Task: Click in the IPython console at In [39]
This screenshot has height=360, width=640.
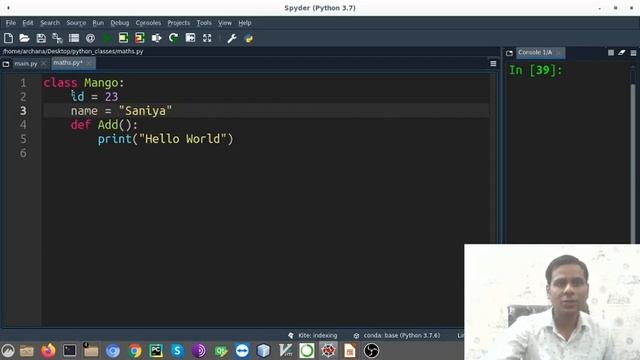Action: pos(535,70)
